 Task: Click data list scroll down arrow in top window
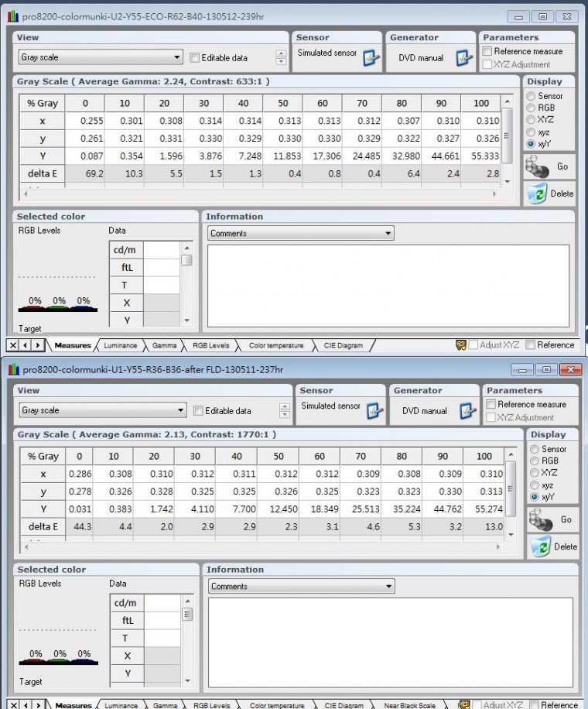186,320
